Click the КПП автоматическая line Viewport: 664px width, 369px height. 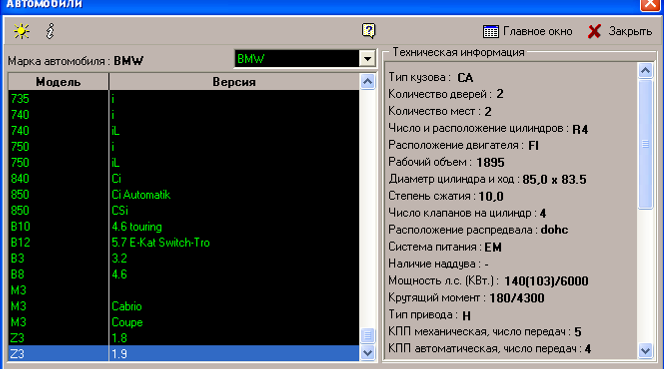490,349
